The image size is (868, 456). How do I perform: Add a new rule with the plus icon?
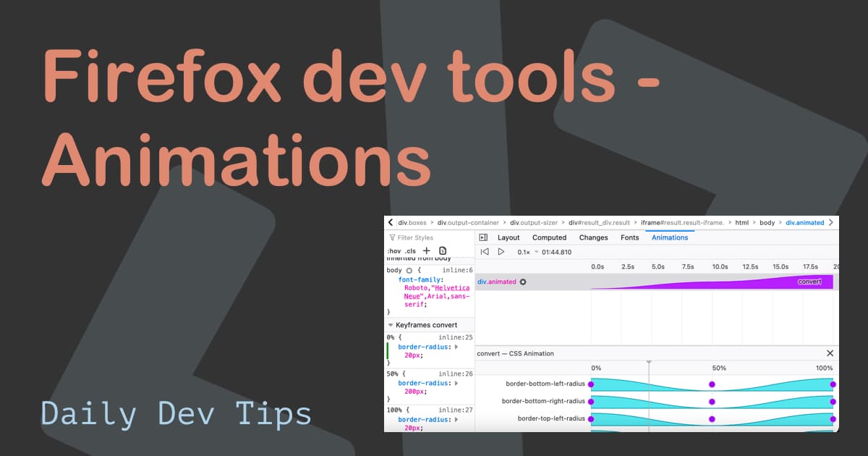point(426,250)
